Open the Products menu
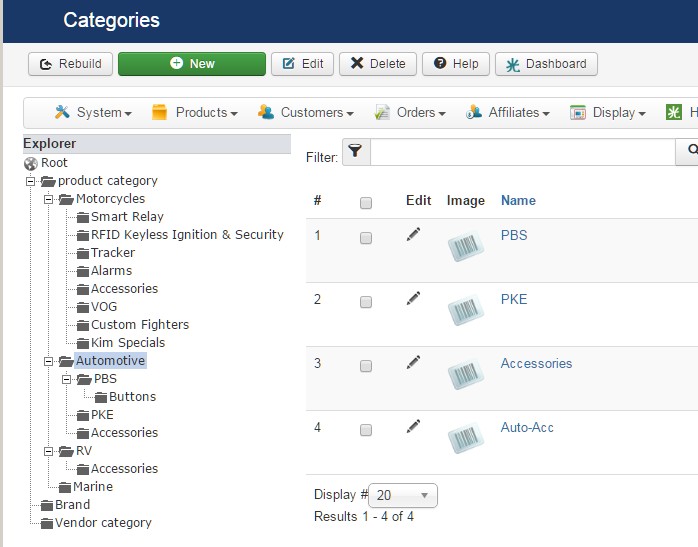Viewport: 698px width, 547px height. (x=195, y=113)
